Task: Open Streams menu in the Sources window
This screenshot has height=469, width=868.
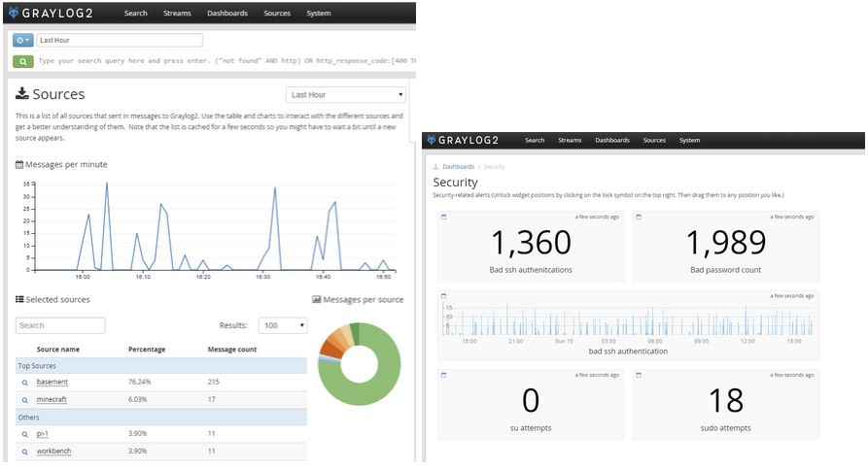Action: click(x=177, y=14)
